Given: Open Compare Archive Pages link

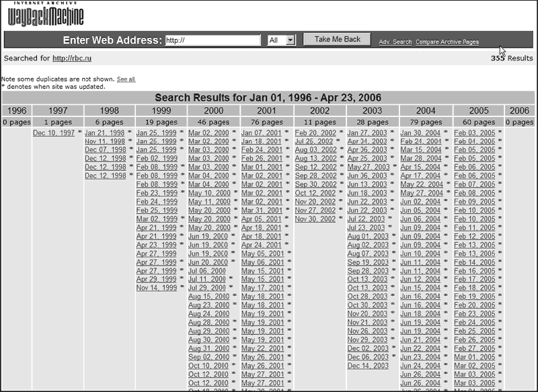Looking at the screenshot, I should (x=447, y=42).
